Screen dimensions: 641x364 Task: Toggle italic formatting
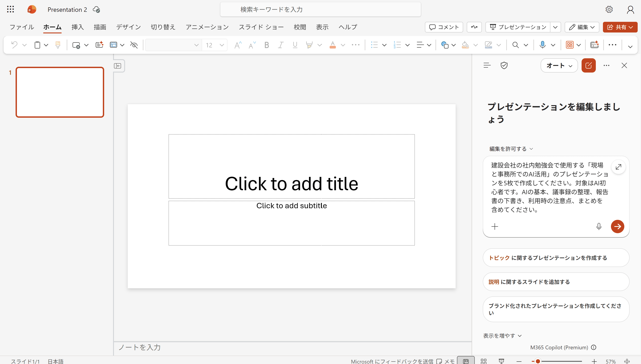pyautogui.click(x=281, y=45)
